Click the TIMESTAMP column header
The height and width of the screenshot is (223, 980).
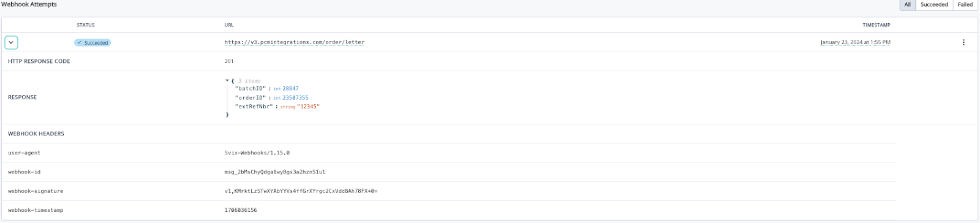[x=876, y=25]
